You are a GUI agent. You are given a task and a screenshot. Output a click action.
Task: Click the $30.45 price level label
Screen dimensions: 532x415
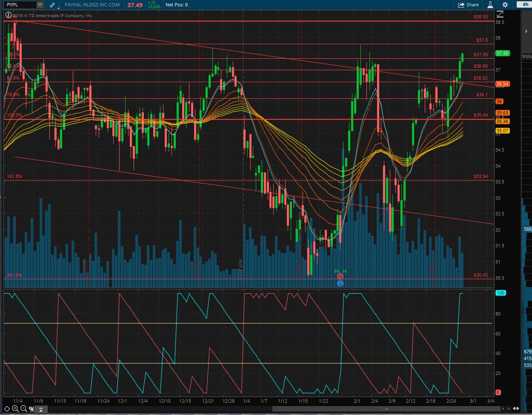(481, 275)
